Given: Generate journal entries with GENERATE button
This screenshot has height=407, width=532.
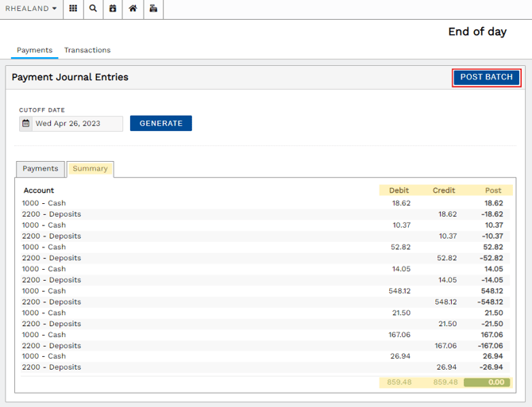Looking at the screenshot, I should point(161,123).
